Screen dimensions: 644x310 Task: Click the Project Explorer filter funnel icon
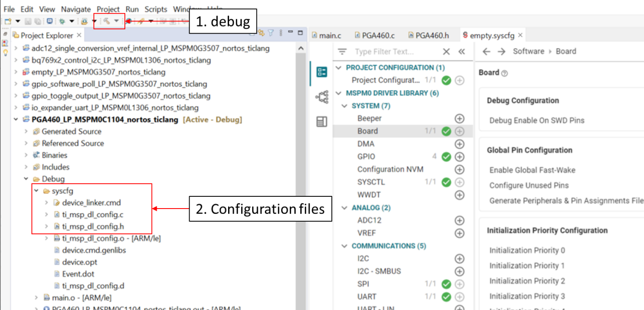coord(271,33)
